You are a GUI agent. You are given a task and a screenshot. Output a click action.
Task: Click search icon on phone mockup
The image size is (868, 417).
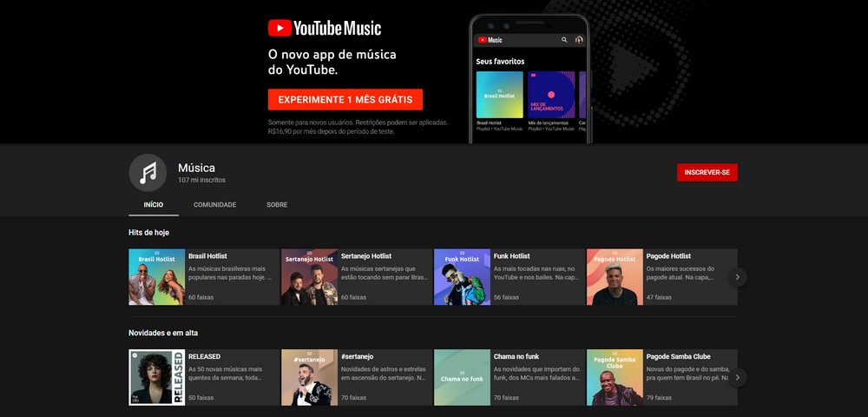click(x=564, y=40)
